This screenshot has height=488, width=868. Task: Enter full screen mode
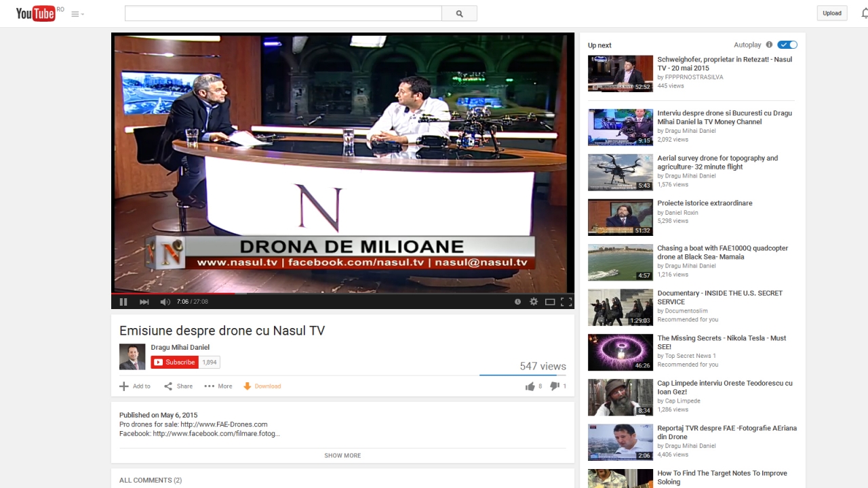coord(566,302)
